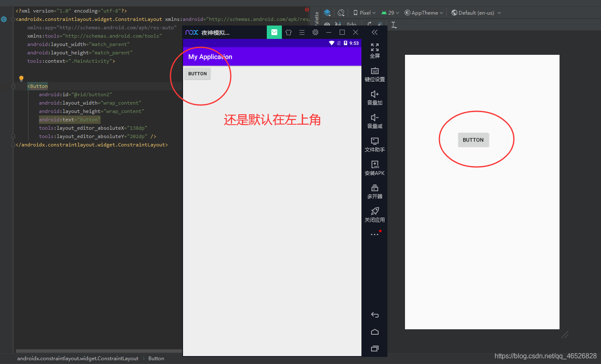Click the layout_editor_absoluteX="138dp" line
Screen dimensions: 601x364
point(93,128)
